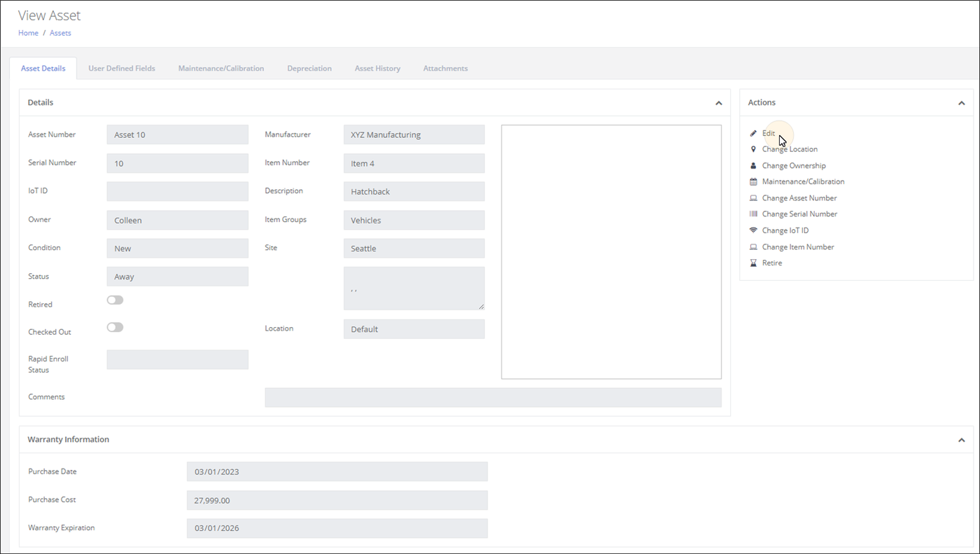980x554 pixels.
Task: Click the Edit pencil icon
Action: coord(753,133)
